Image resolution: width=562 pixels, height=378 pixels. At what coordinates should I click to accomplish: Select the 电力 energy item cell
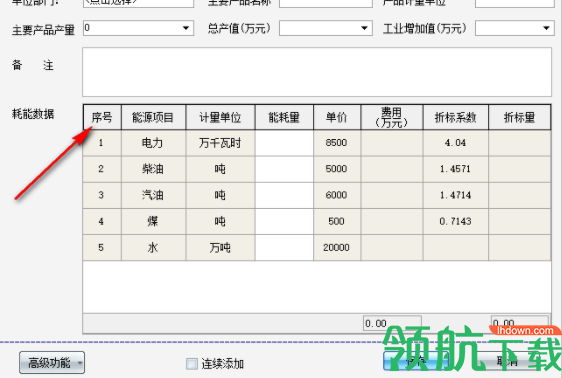tap(153, 143)
